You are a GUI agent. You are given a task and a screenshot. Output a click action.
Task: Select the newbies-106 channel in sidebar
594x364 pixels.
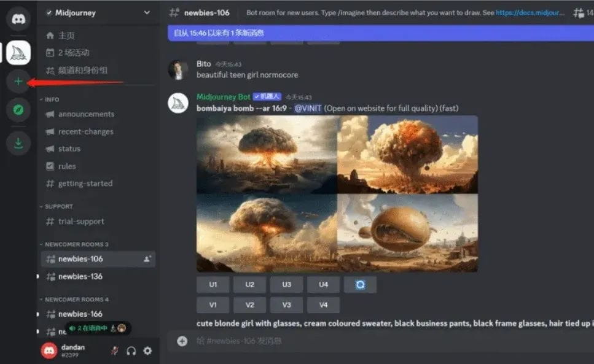pyautogui.click(x=98, y=259)
